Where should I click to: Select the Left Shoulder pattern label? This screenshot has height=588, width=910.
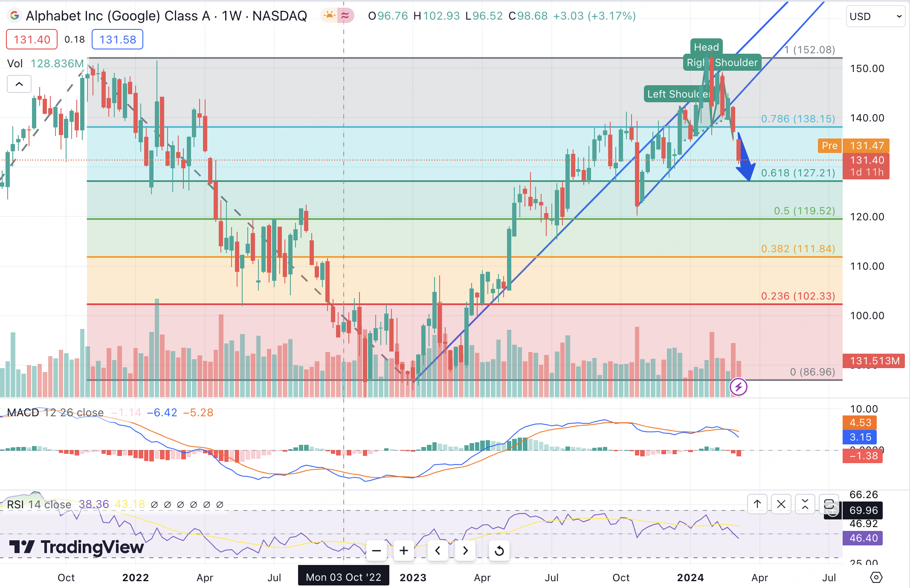[x=678, y=94]
